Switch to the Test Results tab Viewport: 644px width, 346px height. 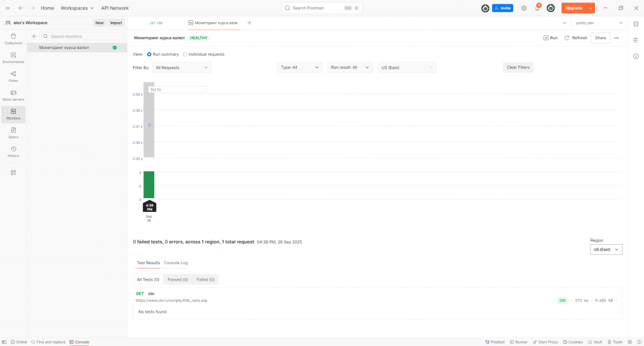point(148,262)
